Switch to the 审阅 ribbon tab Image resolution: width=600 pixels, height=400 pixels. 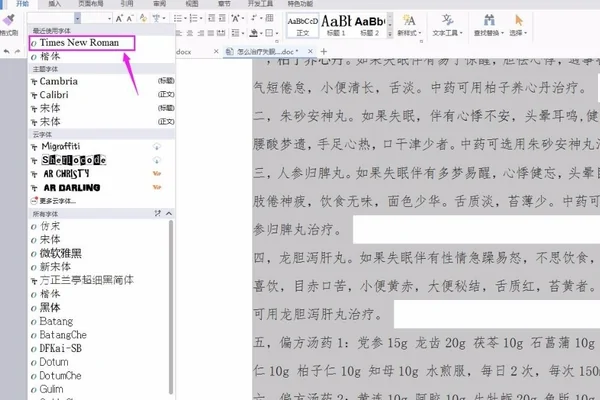click(x=160, y=4)
